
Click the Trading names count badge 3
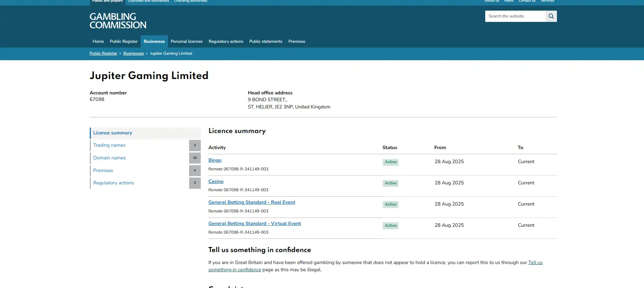tap(195, 145)
